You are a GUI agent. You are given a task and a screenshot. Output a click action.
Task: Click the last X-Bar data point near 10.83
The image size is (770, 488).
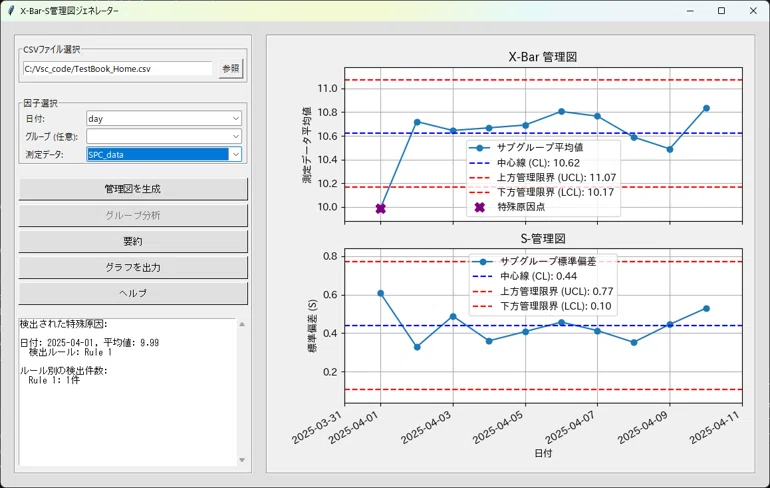pos(706,108)
